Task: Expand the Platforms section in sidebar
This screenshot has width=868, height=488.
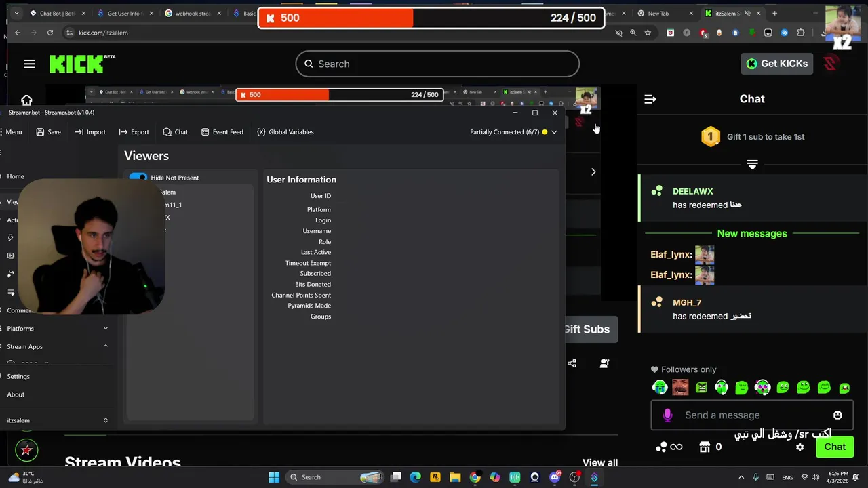Action: [x=105, y=329]
